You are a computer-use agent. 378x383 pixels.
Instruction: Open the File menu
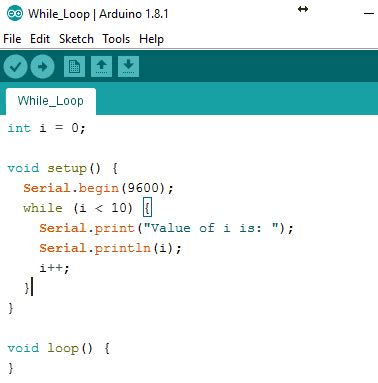click(12, 39)
